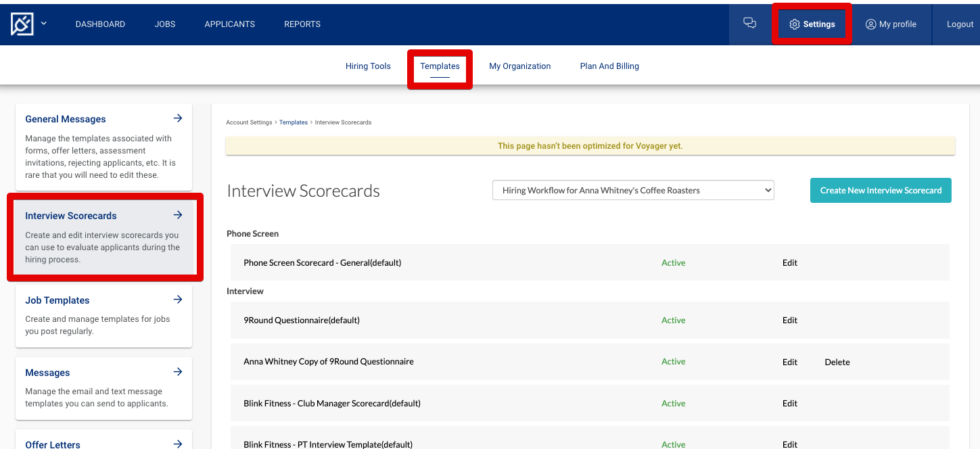This screenshot has width=980, height=449.
Task: Click the arrow on the General Messages card
Action: click(x=177, y=118)
